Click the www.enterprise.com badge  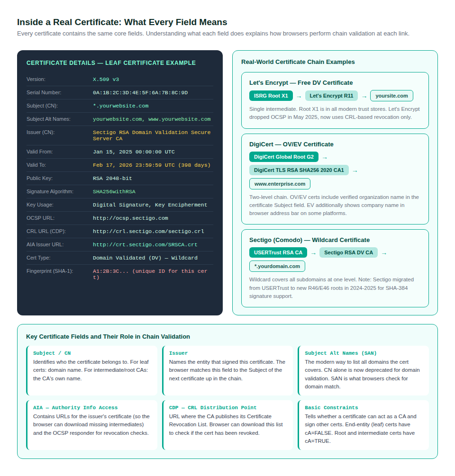pyautogui.click(x=280, y=184)
